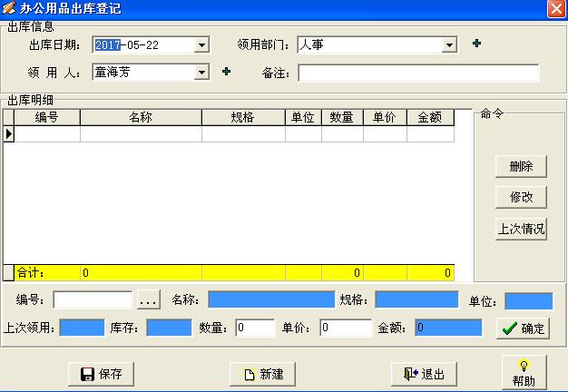Open 上次情况 previous record
This screenshot has width=568, height=392.
pyautogui.click(x=521, y=229)
